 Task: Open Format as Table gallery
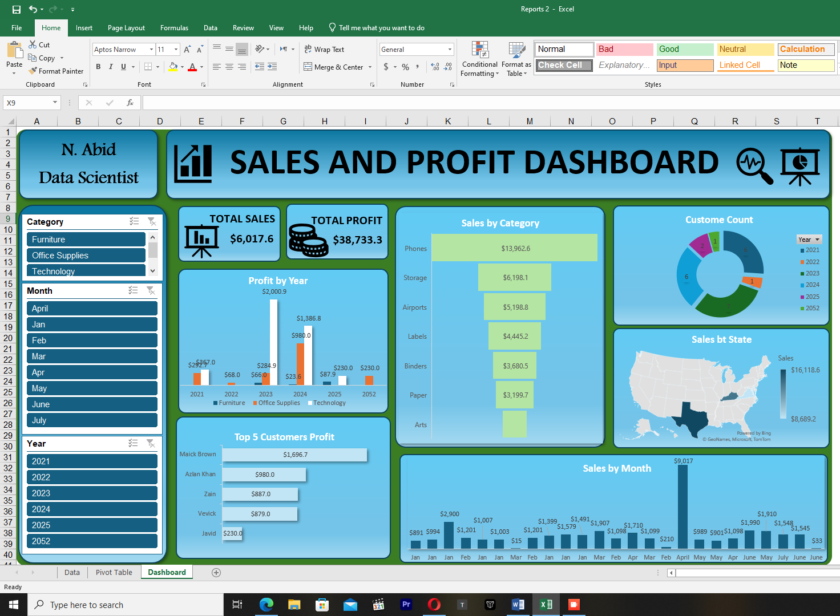pos(516,59)
